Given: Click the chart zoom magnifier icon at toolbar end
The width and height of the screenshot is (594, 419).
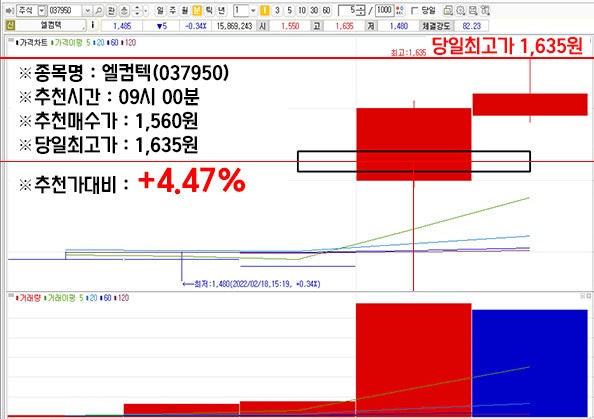Looking at the screenshot, I should pyautogui.click(x=485, y=11).
